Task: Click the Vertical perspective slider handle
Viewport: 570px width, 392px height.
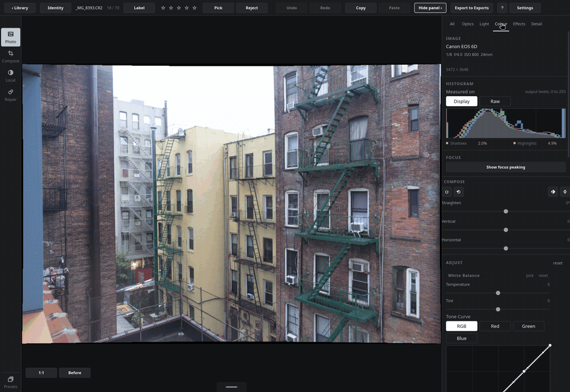Action: (x=506, y=230)
